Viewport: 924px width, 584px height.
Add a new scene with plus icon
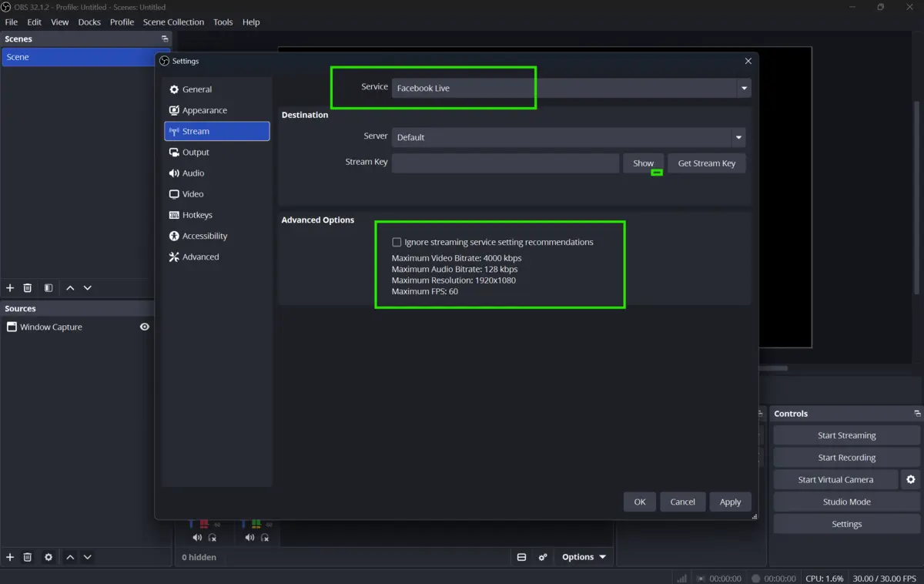coord(10,287)
